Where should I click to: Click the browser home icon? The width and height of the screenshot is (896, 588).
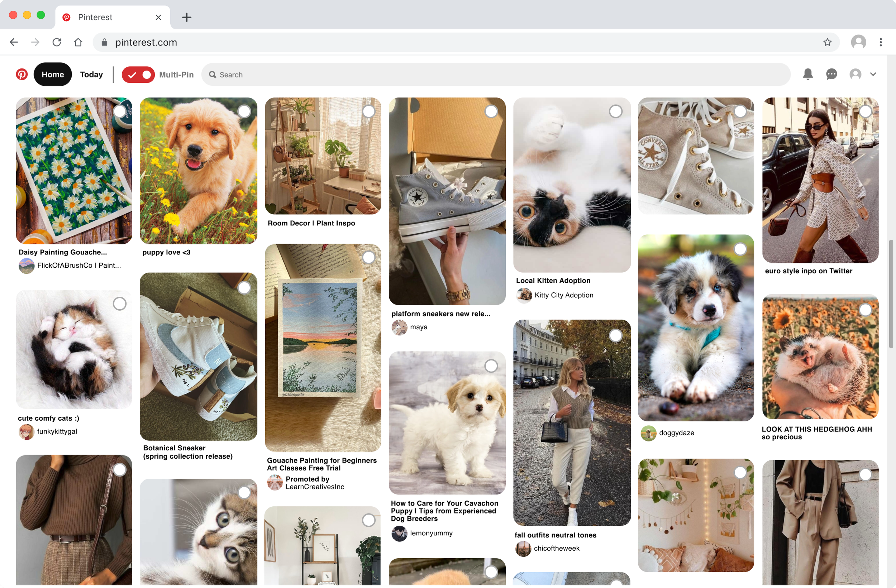[78, 42]
